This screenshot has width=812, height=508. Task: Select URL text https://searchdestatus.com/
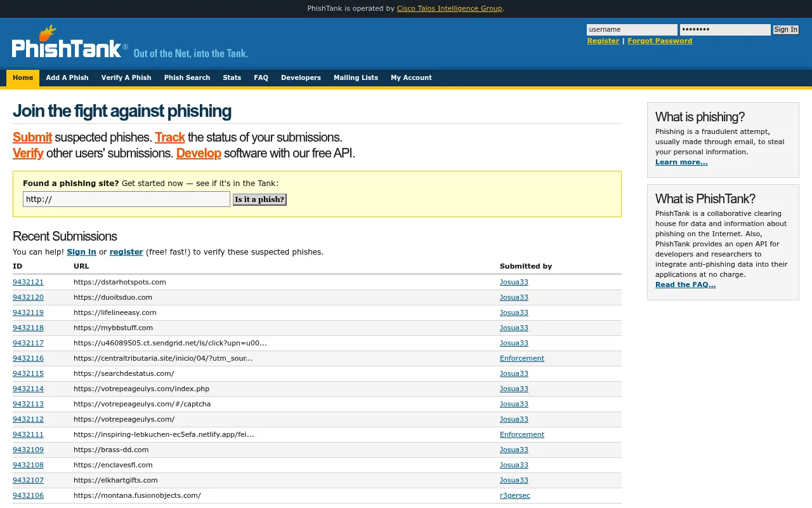click(124, 373)
